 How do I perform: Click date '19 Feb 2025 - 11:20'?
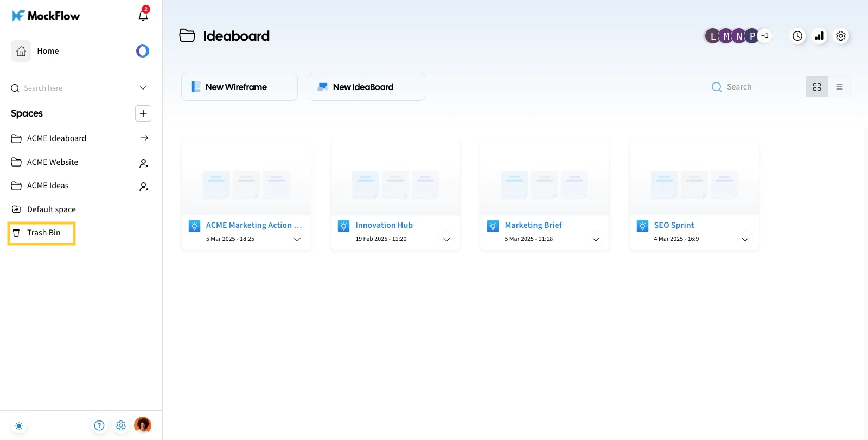[x=381, y=239]
